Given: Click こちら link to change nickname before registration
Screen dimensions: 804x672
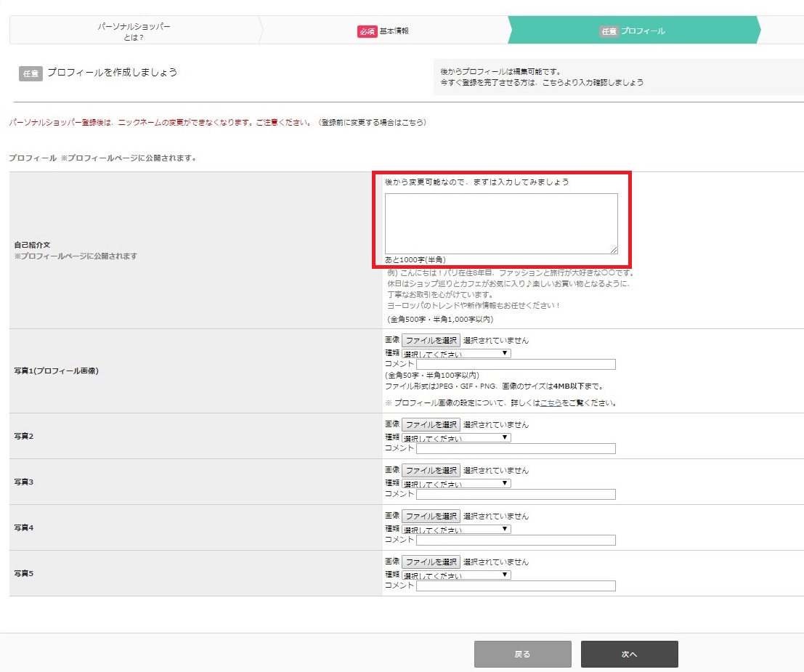Looking at the screenshot, I should pos(412,123).
